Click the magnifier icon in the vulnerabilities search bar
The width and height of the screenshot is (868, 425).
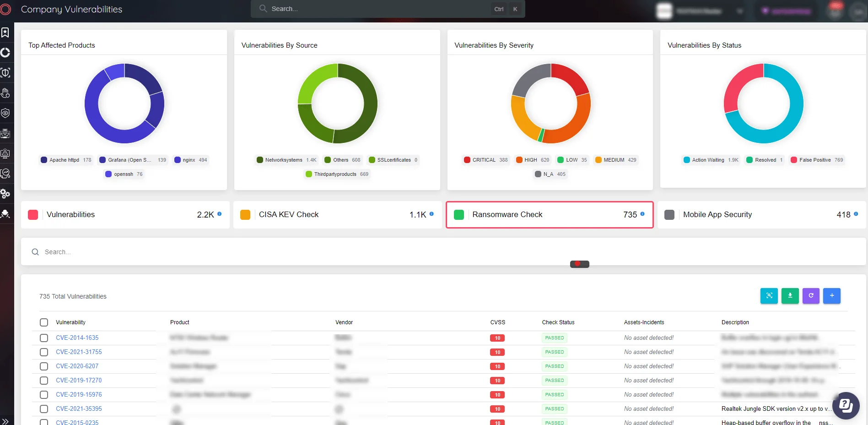point(35,252)
